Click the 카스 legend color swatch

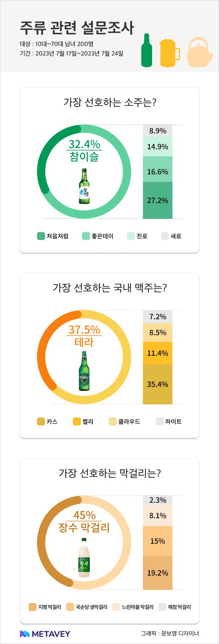41,422
